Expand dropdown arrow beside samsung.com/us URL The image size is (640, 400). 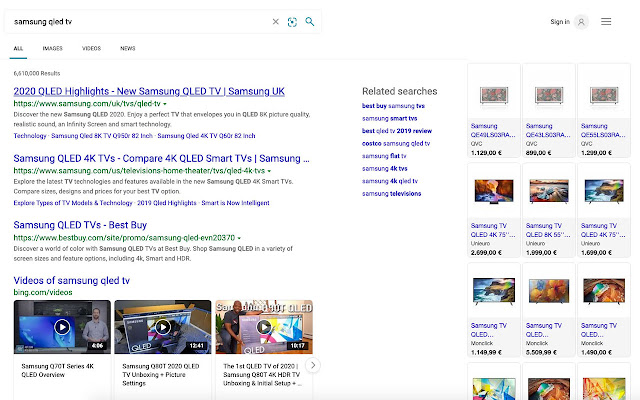(x=269, y=171)
